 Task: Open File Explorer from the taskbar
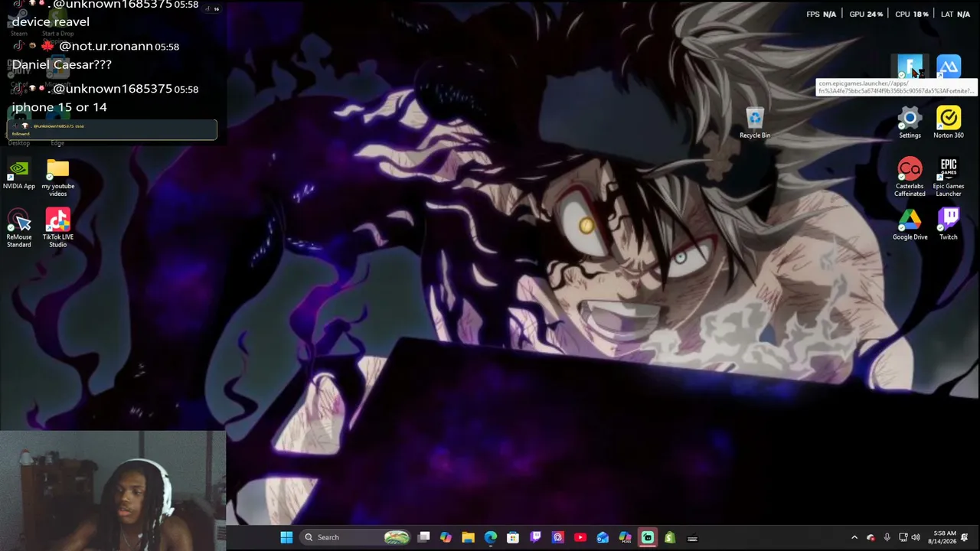pyautogui.click(x=468, y=537)
